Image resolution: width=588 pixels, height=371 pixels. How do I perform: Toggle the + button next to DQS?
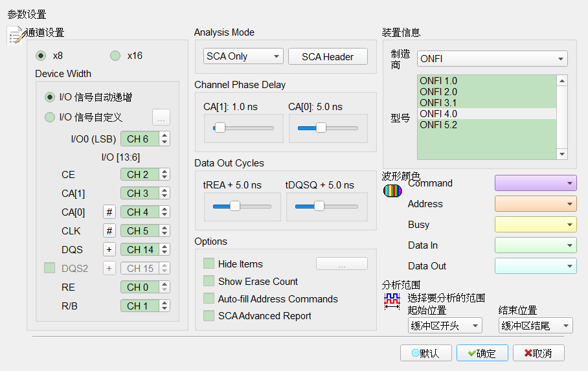(109, 249)
